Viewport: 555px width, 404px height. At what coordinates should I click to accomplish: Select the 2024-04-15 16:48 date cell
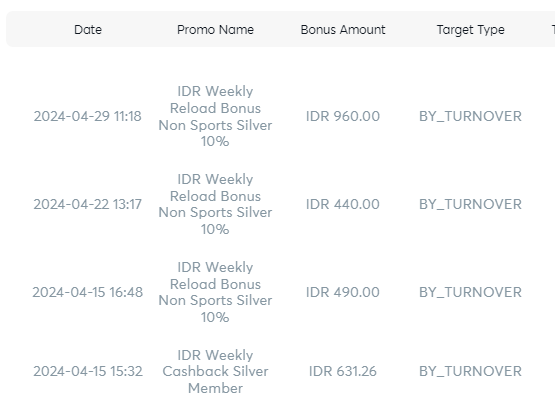[87, 292]
